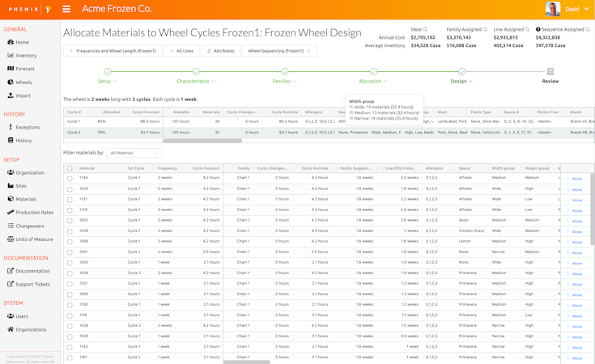Click the Review step document icon
Viewport: 595px width, 364px height.
coord(550,72)
